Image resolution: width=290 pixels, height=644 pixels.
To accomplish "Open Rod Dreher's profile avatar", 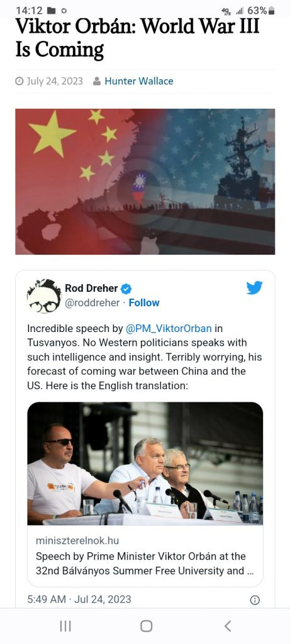I will pyautogui.click(x=44, y=296).
